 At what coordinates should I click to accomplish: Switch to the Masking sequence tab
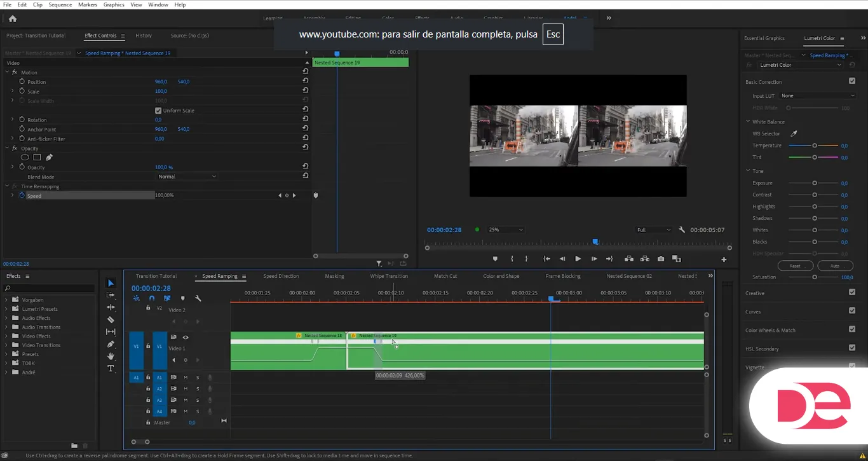click(334, 277)
